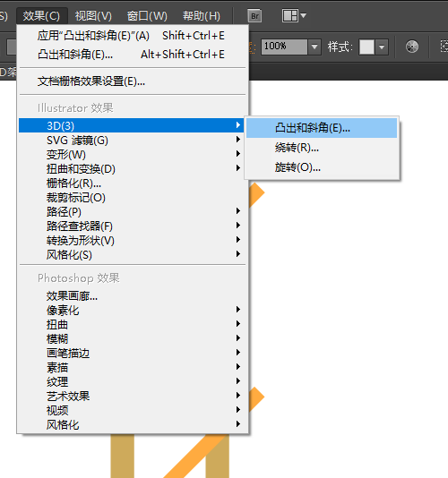The image size is (448, 478).
Task: Open the Bridge (Br) icon
Action: 254,16
